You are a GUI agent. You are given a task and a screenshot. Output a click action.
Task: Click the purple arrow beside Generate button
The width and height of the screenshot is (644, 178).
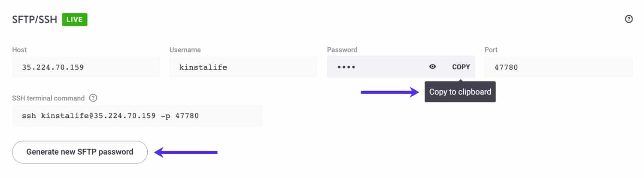[186, 152]
